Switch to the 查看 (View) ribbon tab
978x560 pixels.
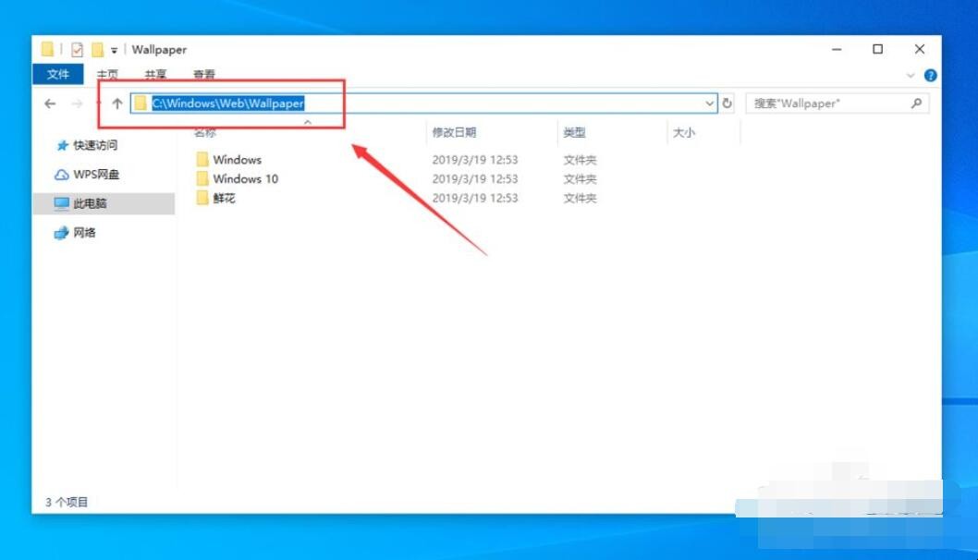point(204,74)
